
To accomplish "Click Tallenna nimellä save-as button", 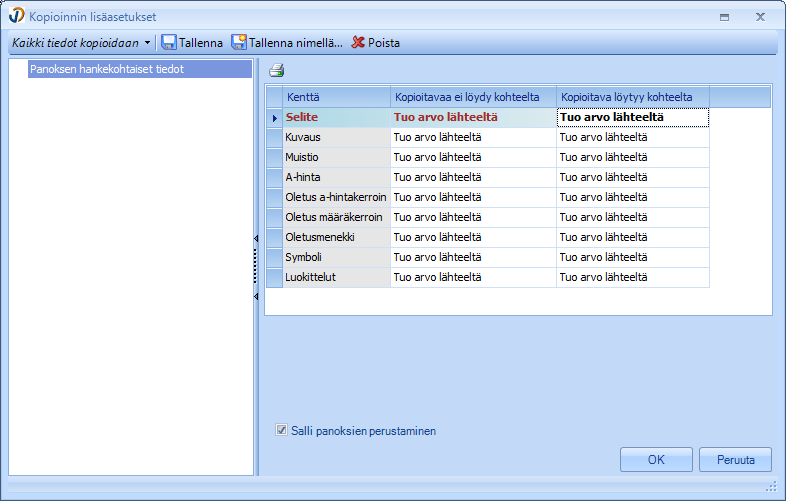I will pos(287,43).
